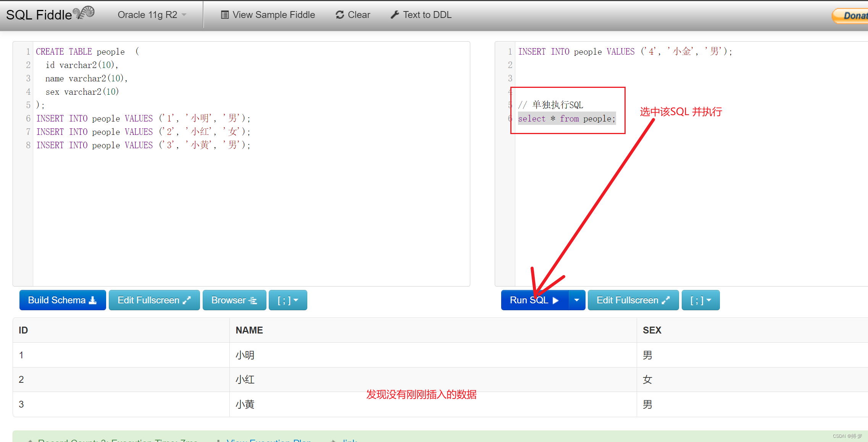The height and width of the screenshot is (442, 868).
Task: Open the Oracle 11g R2 database dropdown
Action: [152, 15]
